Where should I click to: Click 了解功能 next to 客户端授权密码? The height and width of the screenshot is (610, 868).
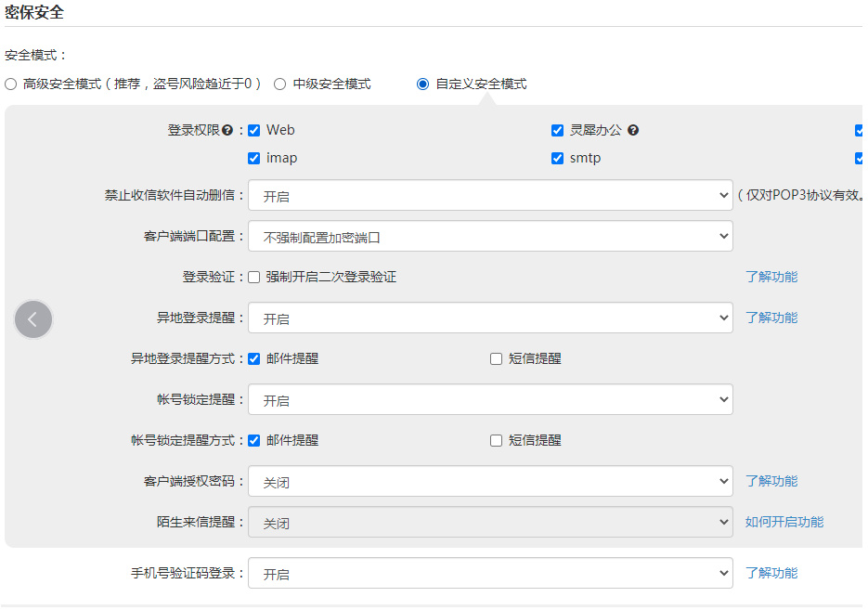pos(772,481)
